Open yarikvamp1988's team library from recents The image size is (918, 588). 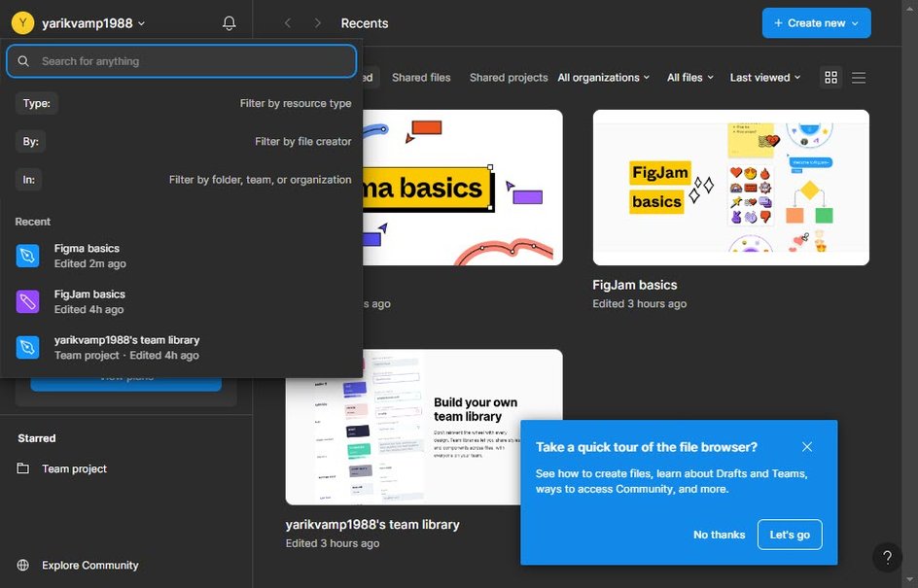tap(183, 348)
